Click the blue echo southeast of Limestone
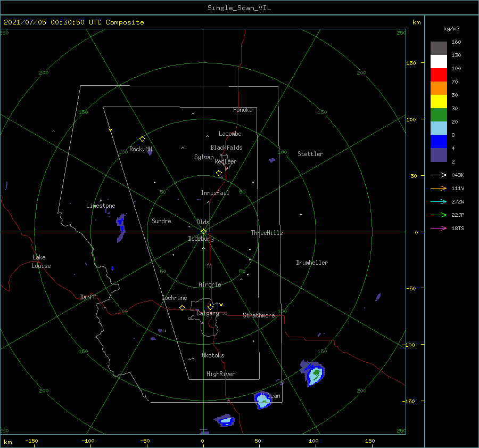This screenshot has width=479, height=448. 121,228
